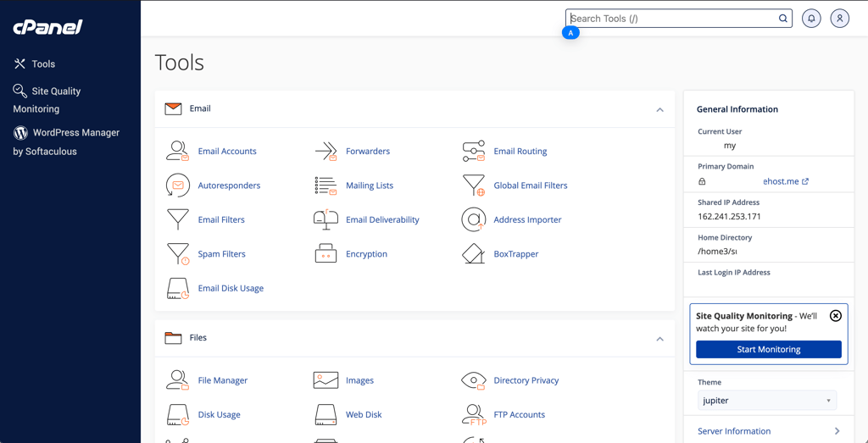Click the Encryption link
The image size is (868, 443).
(366, 254)
